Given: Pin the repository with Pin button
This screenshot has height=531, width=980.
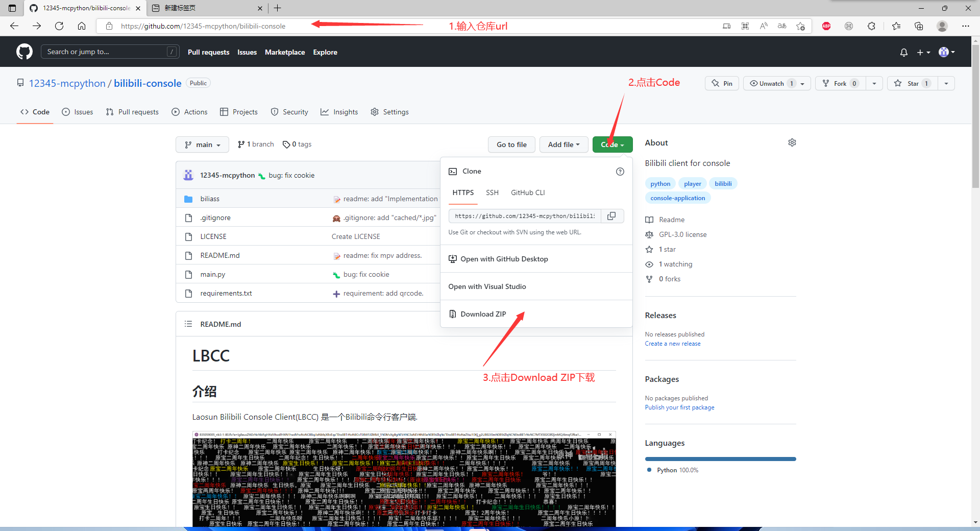Looking at the screenshot, I should pos(722,83).
